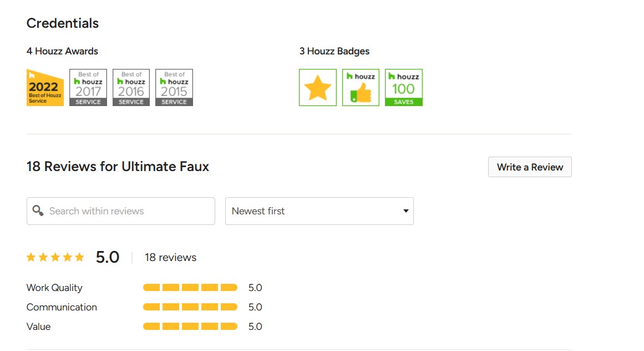Click the magnifying glass search icon
Image resolution: width=644 pixels, height=351 pixels.
pyautogui.click(x=38, y=211)
